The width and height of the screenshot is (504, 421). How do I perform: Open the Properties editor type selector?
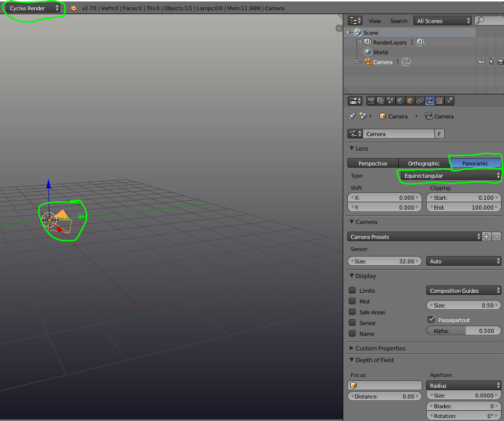click(355, 101)
